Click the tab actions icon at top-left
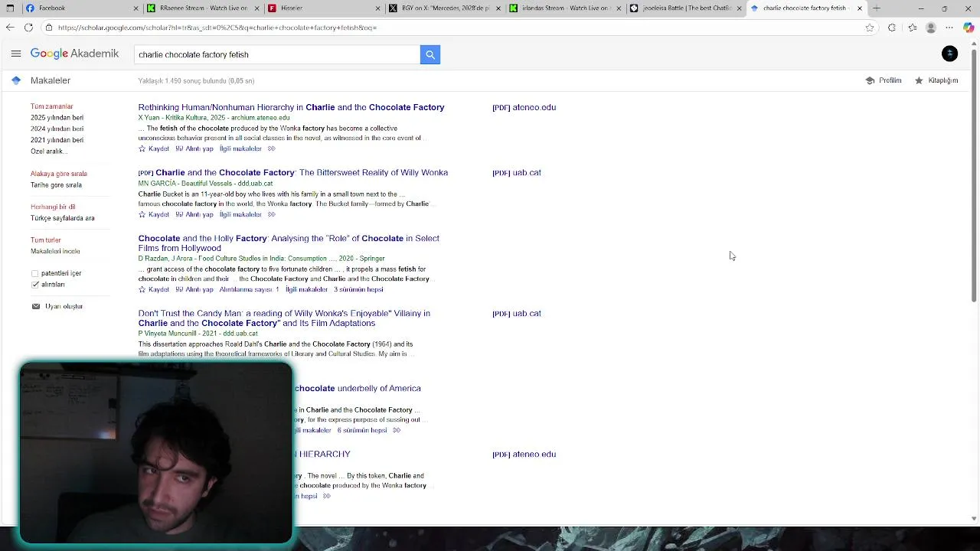Image resolution: width=980 pixels, height=551 pixels. (10, 8)
